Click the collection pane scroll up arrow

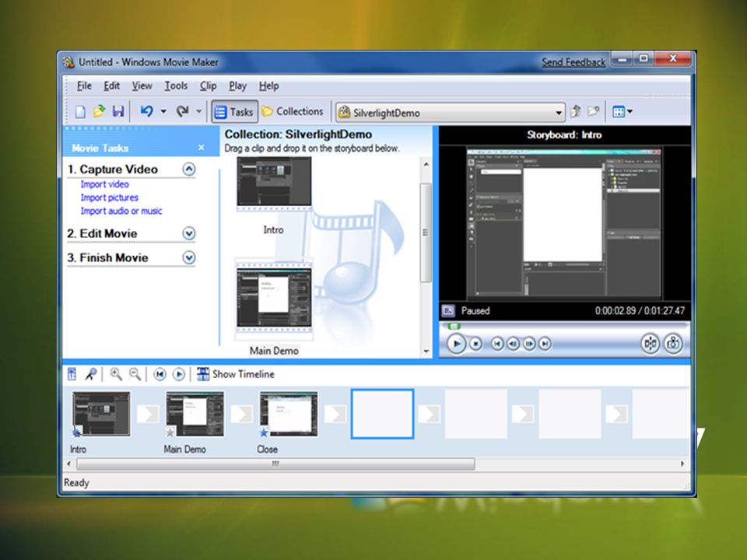click(x=426, y=164)
